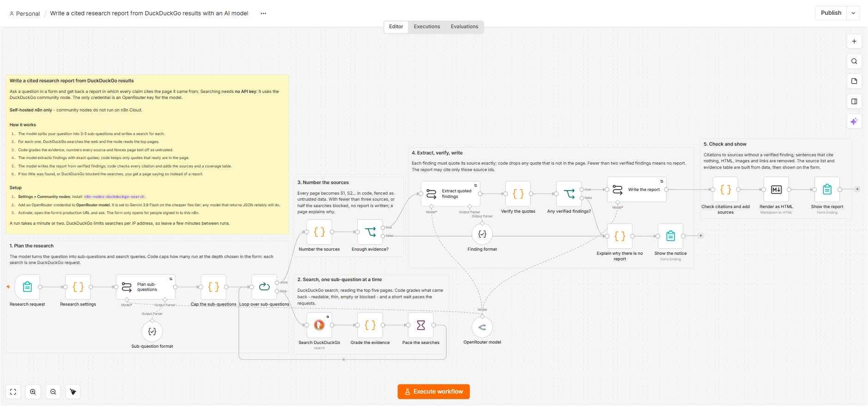Select the Grade the evidence code node
Screen dimensions: 868x406
tap(370, 325)
